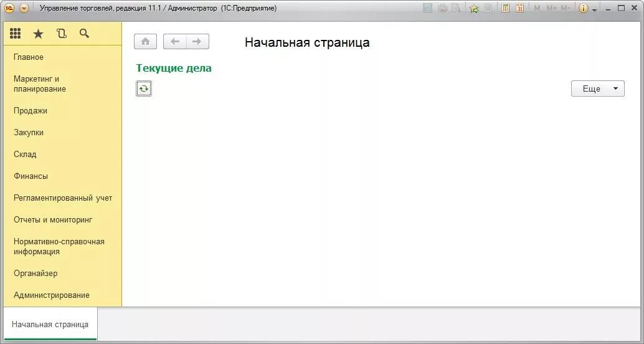
Task: Open the Органайзер section
Action: click(36, 274)
